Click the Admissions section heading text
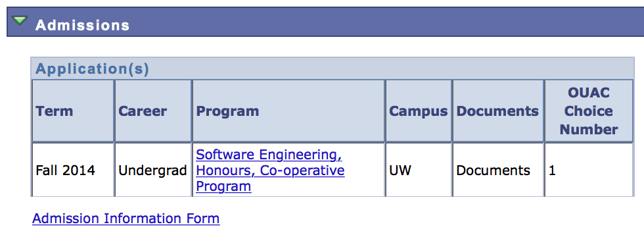The width and height of the screenshot is (644, 237). pos(83,25)
